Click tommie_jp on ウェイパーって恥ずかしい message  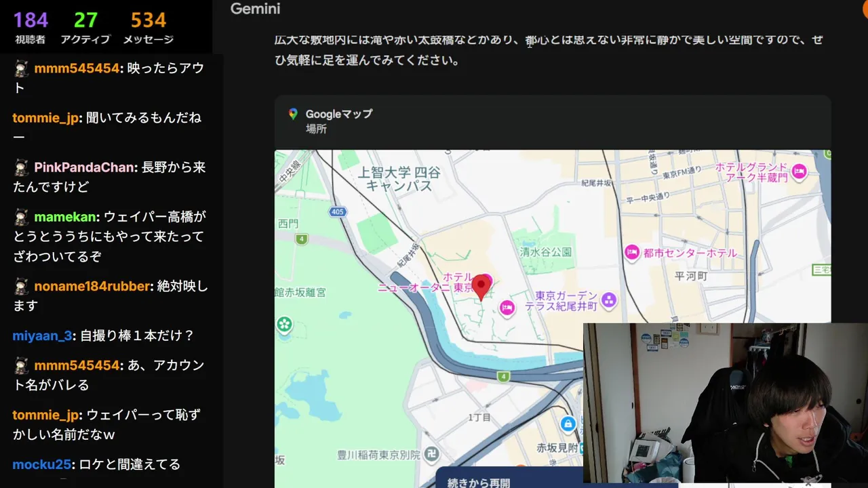tap(45, 415)
